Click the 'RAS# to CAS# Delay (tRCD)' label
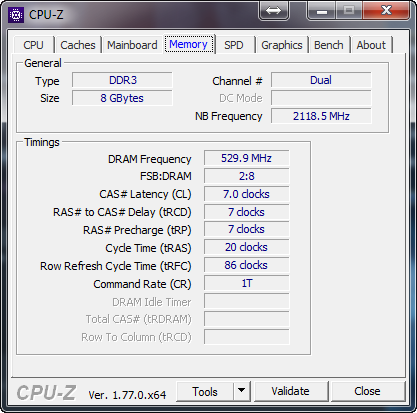 (x=122, y=212)
